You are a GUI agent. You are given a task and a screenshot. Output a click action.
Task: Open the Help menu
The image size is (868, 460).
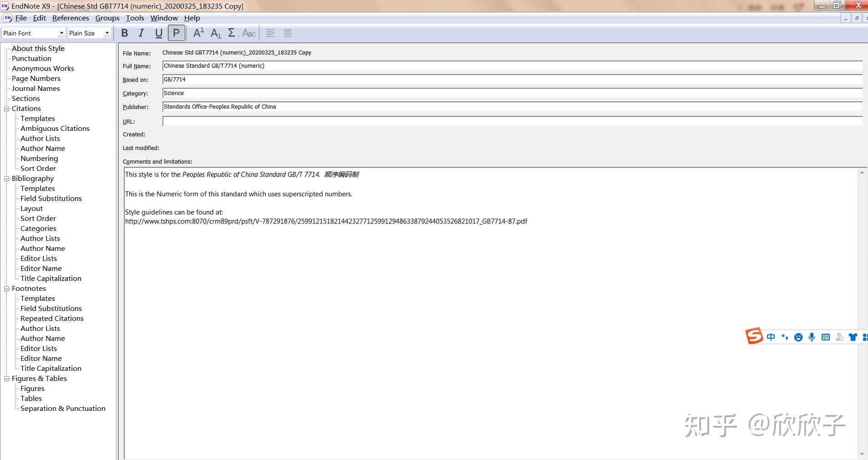point(192,18)
